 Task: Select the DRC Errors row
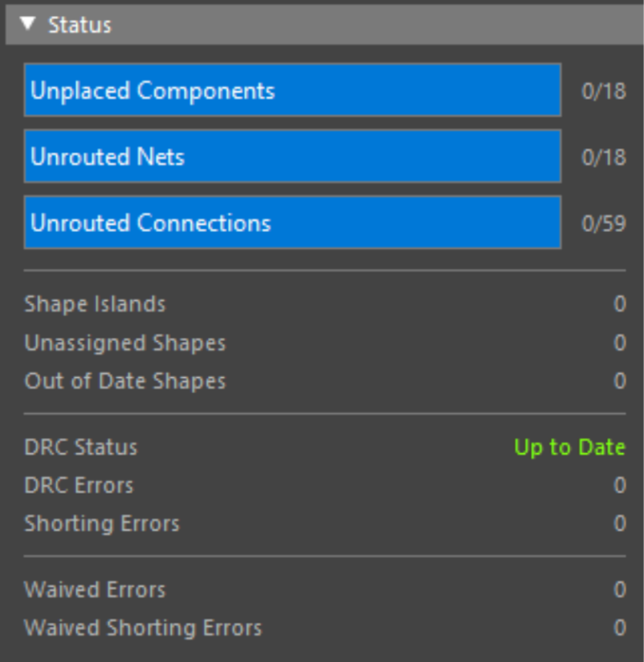point(79,485)
